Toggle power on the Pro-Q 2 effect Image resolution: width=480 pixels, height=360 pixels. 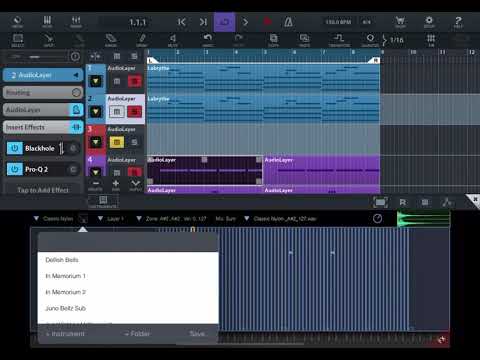[x=15, y=169]
